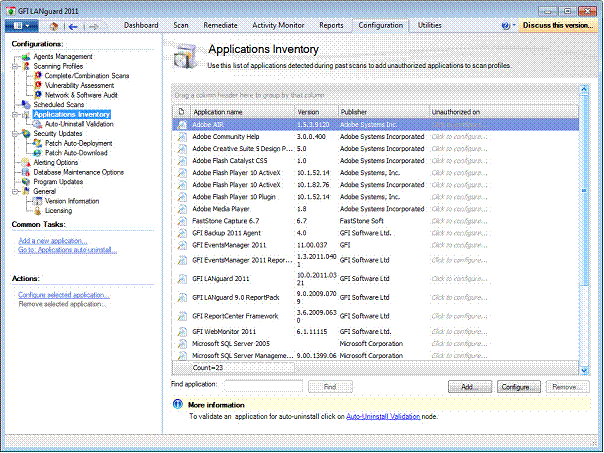Click the Alerting Options icon
The height and width of the screenshot is (453, 604).
pyautogui.click(x=26, y=163)
